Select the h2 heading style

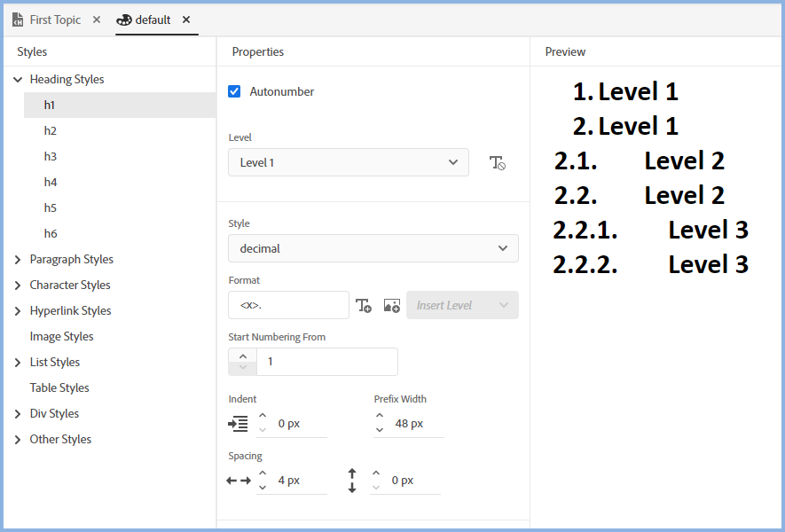[51, 131]
